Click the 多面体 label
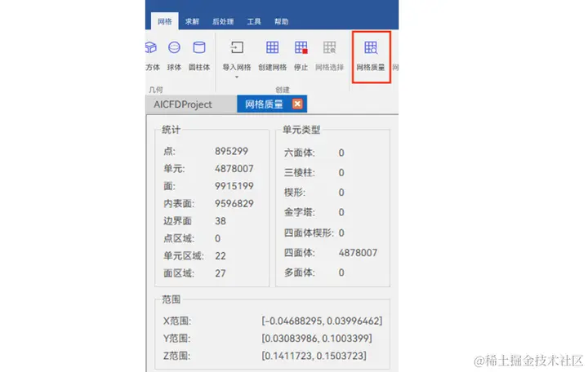Screen dimensions: 588x372 [299, 272]
